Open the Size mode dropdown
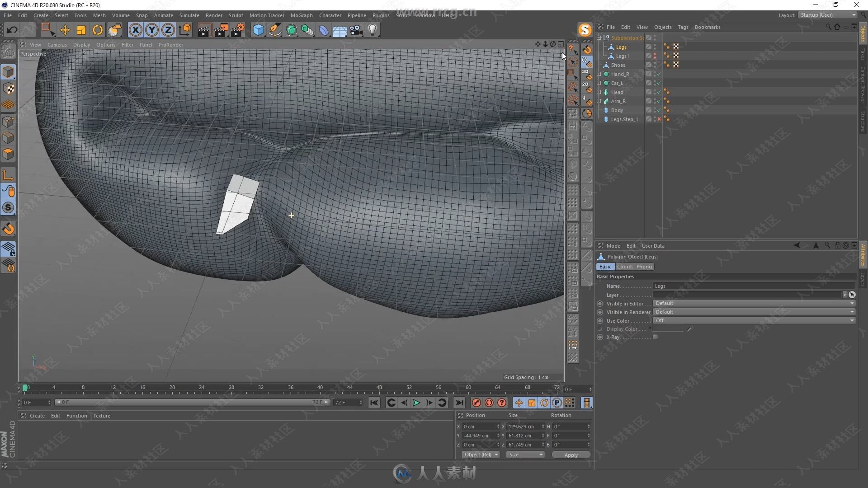 (x=525, y=455)
